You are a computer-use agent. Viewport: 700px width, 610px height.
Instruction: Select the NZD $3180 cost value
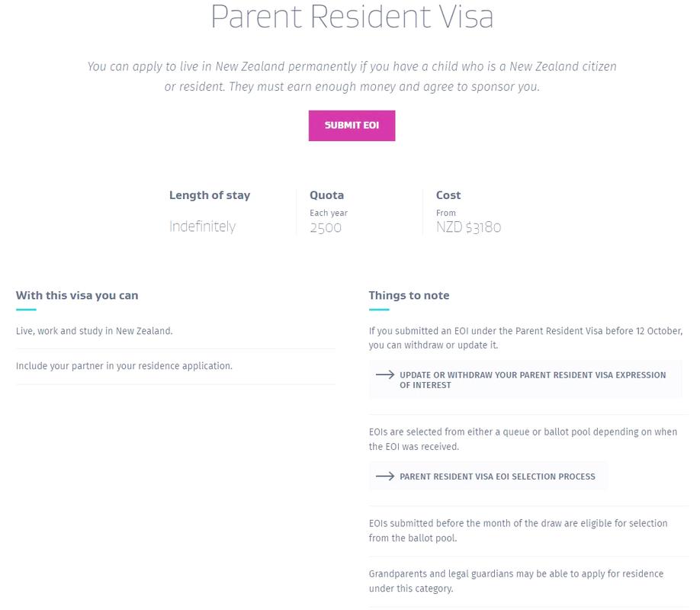click(x=468, y=227)
